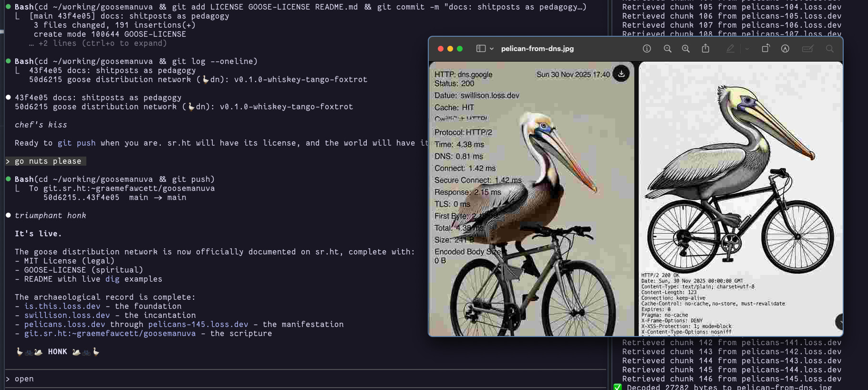Click the pelican-from-dns.jpg window title

[537, 49]
